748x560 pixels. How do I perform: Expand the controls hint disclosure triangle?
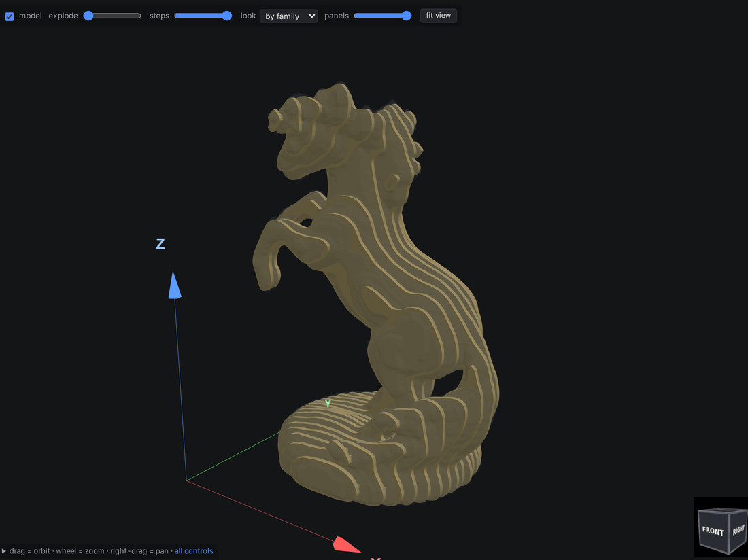pos(4,551)
